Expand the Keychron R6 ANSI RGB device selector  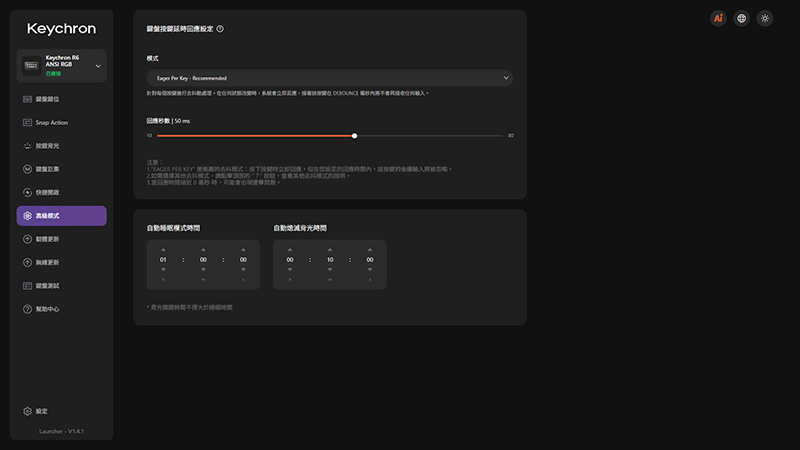click(x=61, y=66)
